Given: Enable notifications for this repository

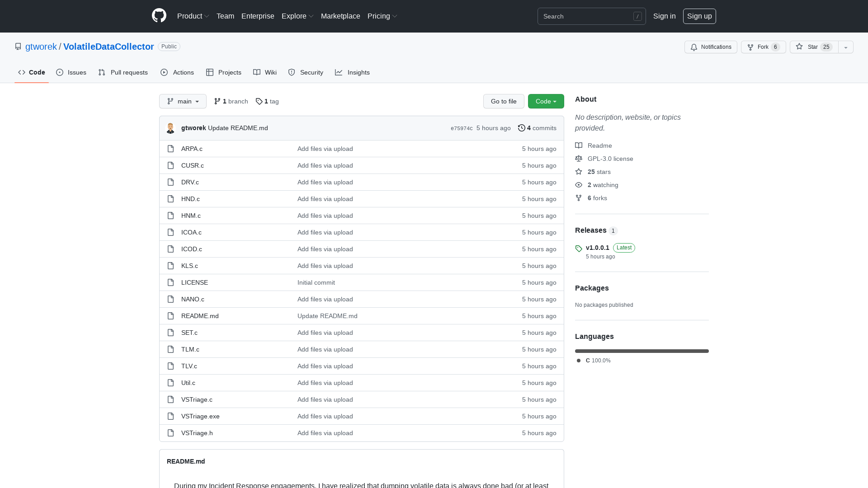Looking at the screenshot, I should pos(710,47).
